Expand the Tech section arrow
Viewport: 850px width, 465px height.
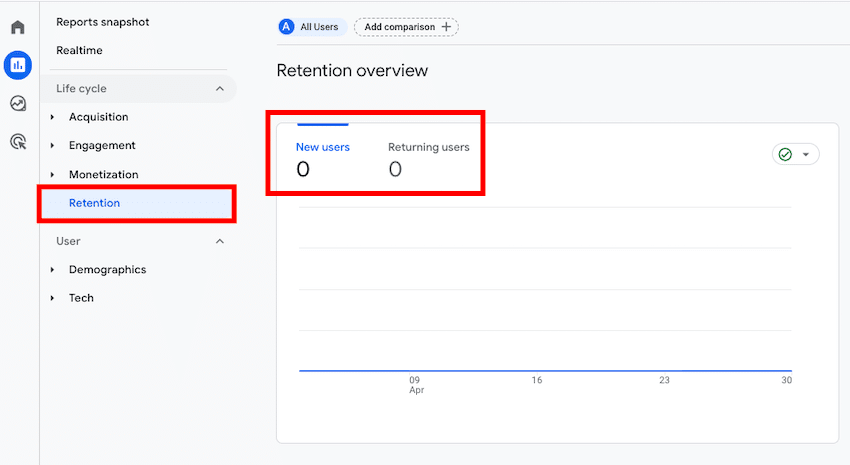point(53,298)
